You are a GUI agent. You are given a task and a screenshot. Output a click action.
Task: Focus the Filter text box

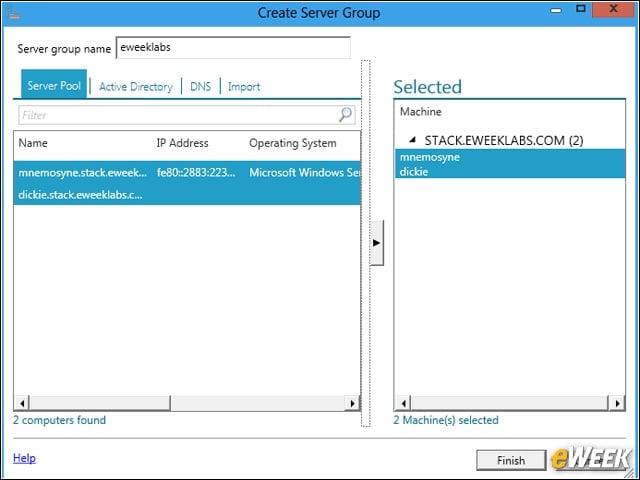click(186, 115)
